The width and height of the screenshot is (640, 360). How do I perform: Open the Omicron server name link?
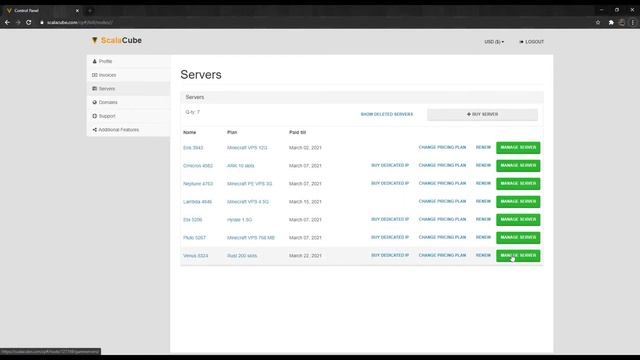(198, 166)
